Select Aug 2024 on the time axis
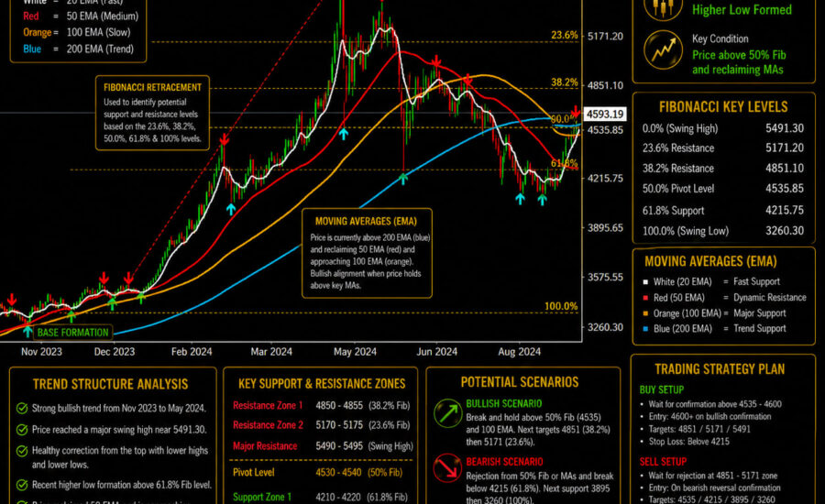 [520, 352]
